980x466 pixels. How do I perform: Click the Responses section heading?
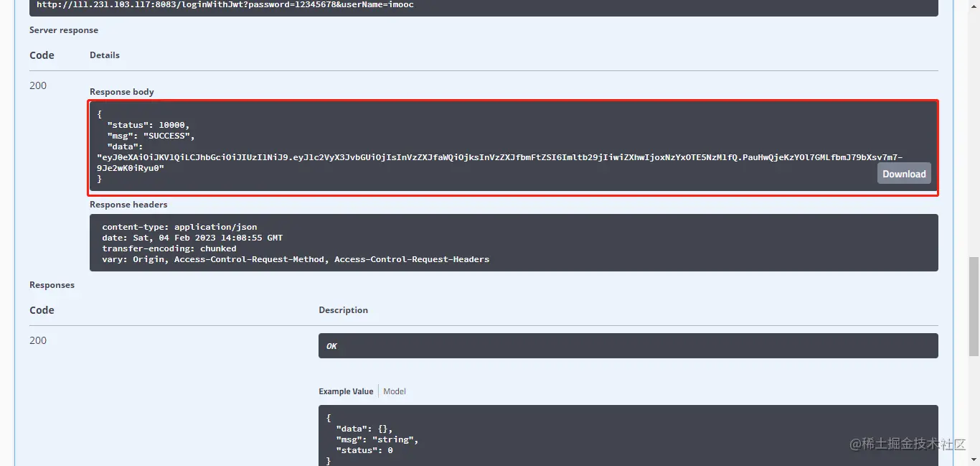pyautogui.click(x=52, y=285)
